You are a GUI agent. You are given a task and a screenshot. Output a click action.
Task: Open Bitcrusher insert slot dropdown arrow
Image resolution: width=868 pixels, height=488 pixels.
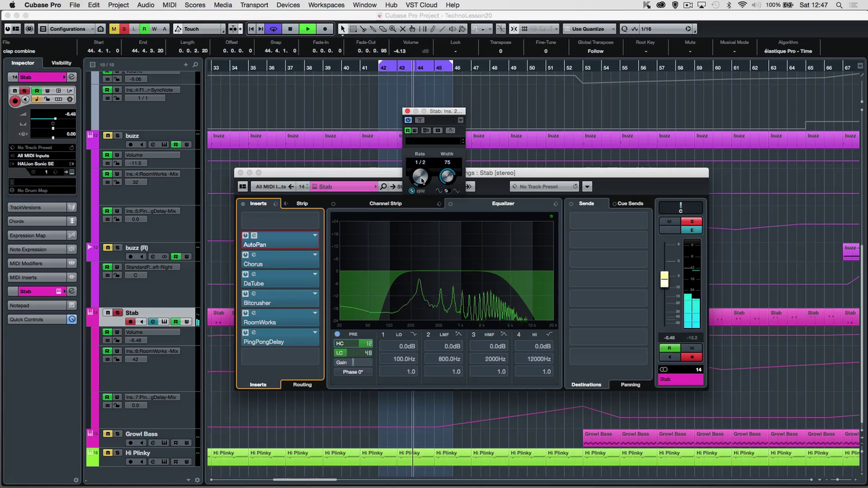coord(315,293)
